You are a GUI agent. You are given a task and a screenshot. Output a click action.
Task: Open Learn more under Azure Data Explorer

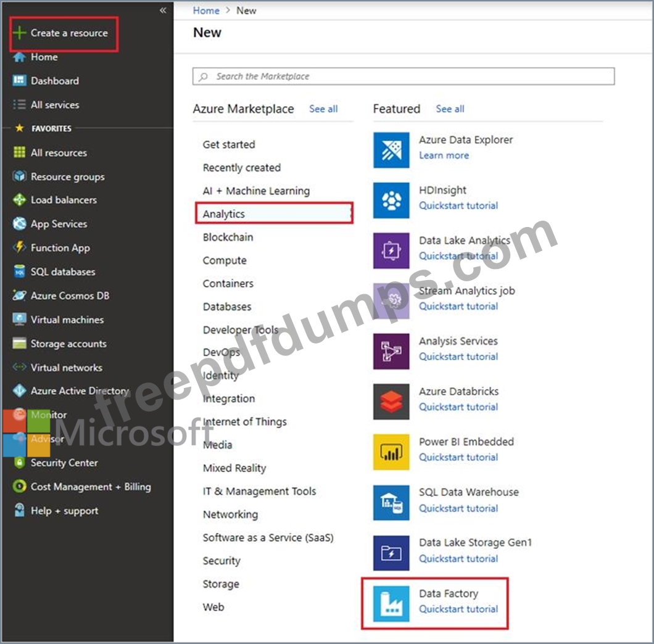point(444,155)
